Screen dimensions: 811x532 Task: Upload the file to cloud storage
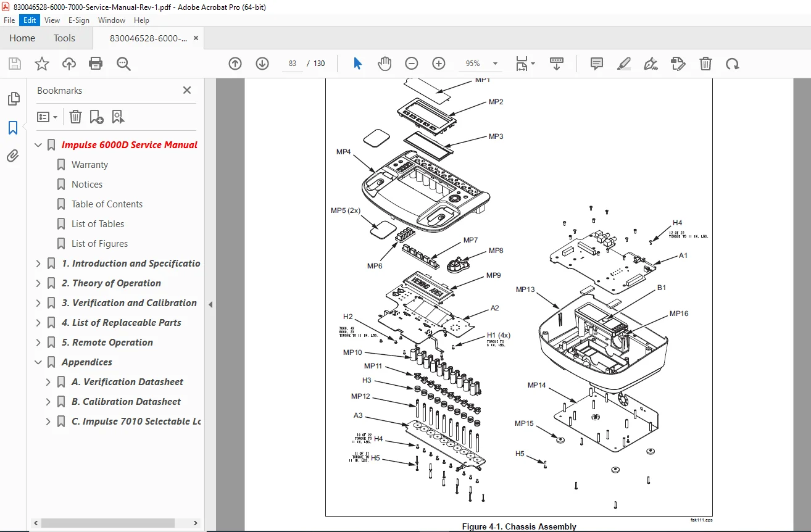tap(69, 64)
